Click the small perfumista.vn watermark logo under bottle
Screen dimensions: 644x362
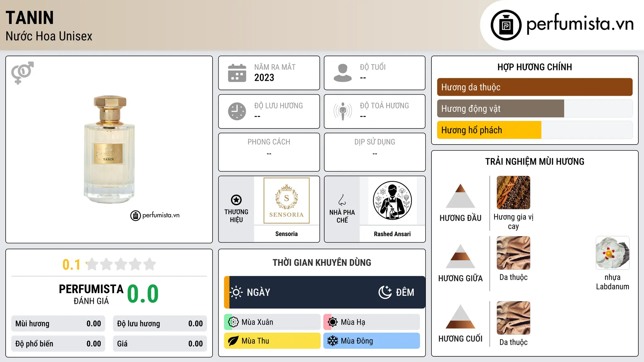(x=155, y=216)
